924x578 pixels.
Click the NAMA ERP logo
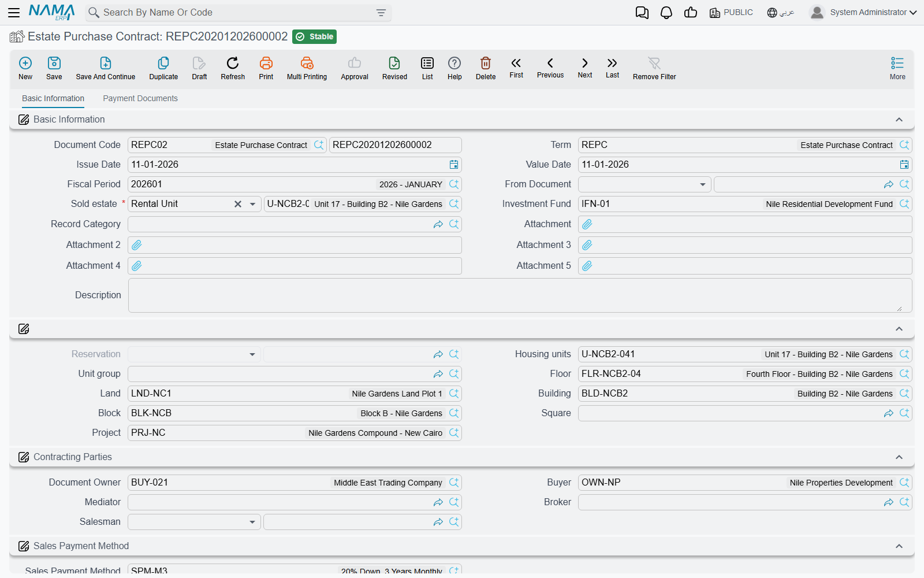tap(51, 12)
